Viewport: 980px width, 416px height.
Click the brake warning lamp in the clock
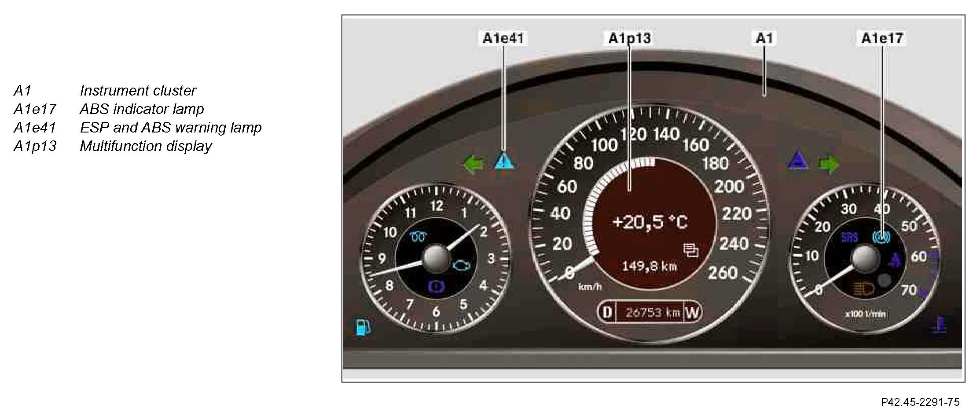[x=437, y=287]
